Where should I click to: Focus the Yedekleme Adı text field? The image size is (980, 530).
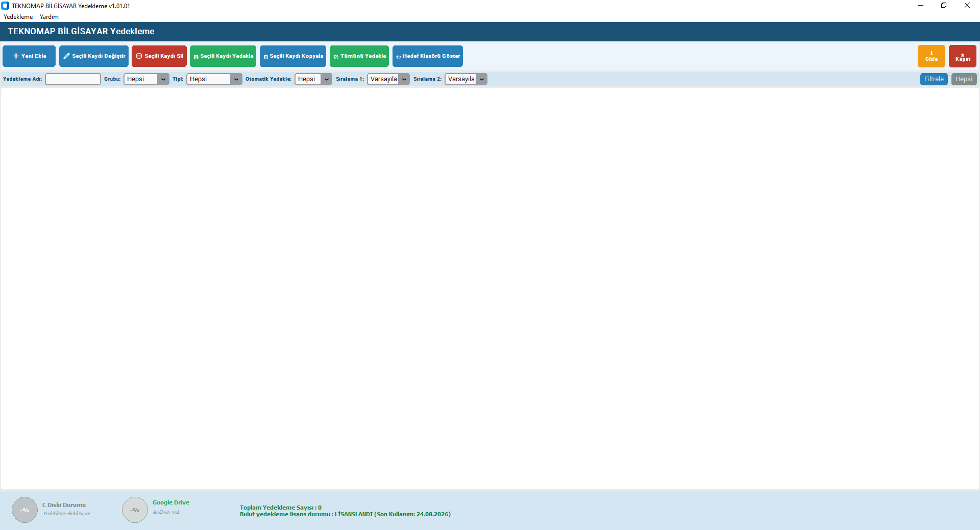[73, 79]
